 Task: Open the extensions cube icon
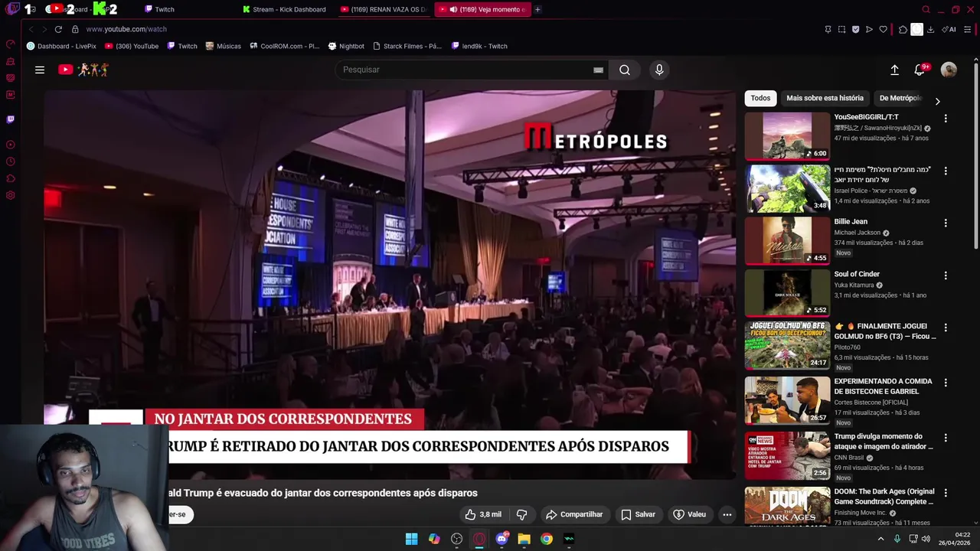click(x=903, y=29)
